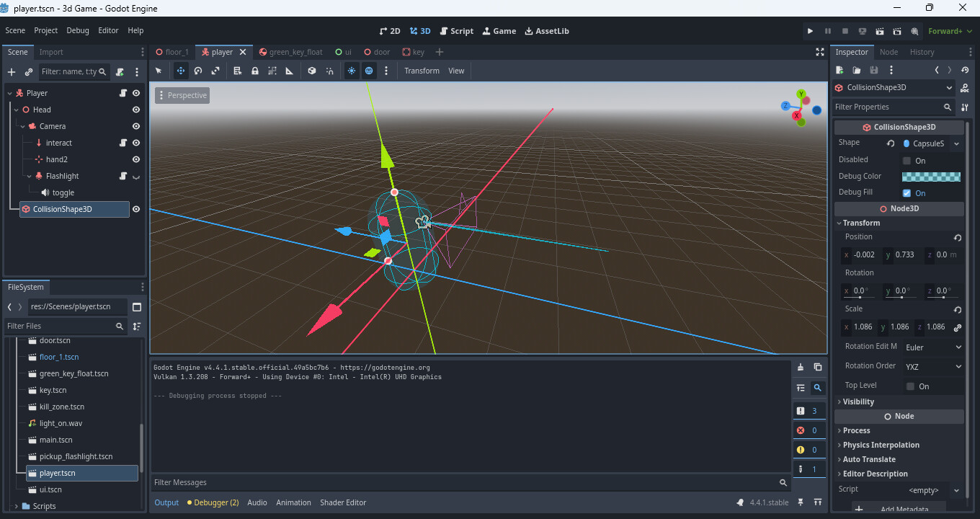This screenshot has width=980, height=519.
Task: Toggle the Scale link lock icon
Action: pos(957,327)
